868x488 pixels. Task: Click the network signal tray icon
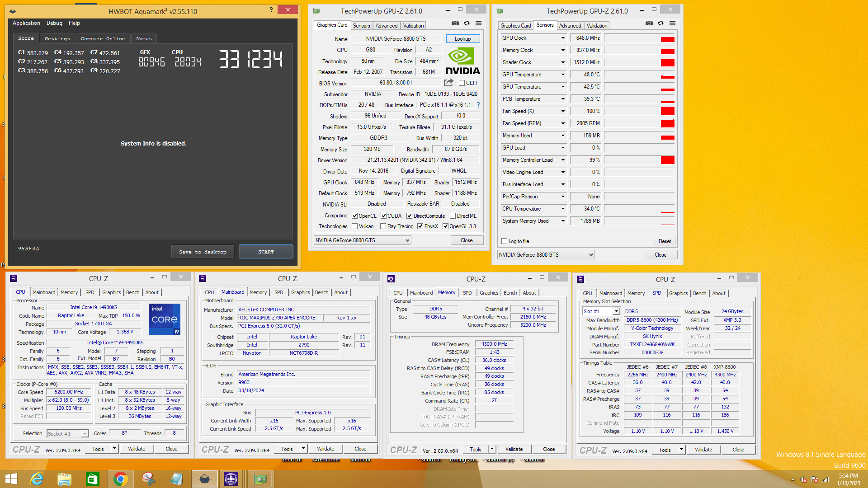[x=826, y=480]
